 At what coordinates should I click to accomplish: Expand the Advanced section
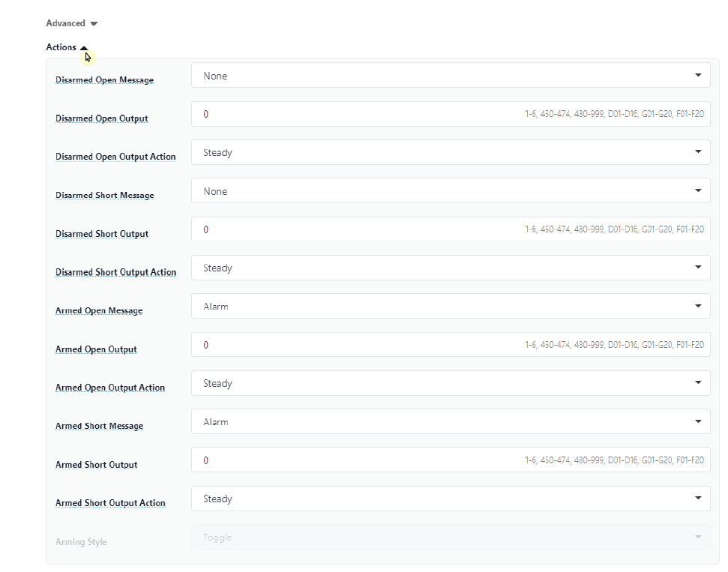pos(71,23)
